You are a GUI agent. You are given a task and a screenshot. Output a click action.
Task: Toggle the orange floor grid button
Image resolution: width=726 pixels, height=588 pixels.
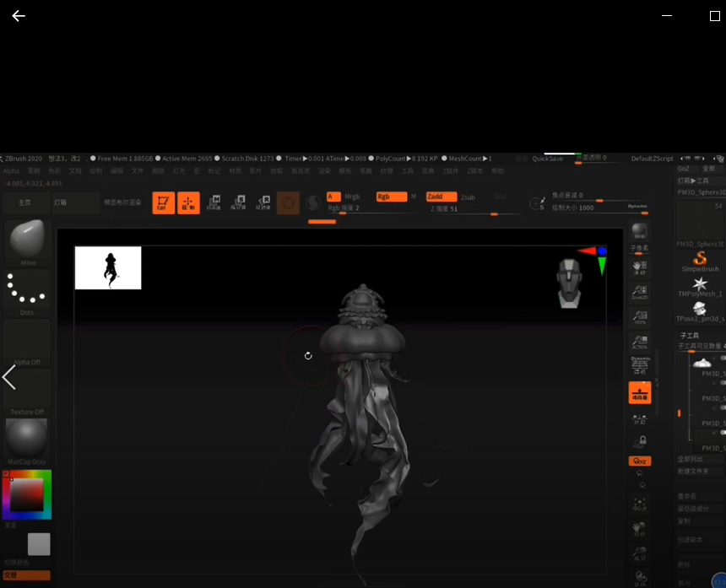coord(639,392)
